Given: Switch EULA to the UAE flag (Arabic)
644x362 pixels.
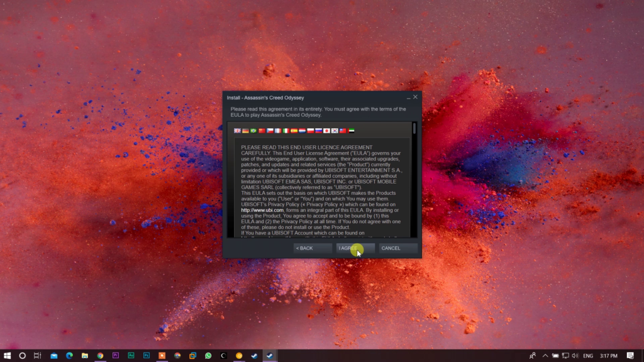Looking at the screenshot, I should tap(352, 131).
